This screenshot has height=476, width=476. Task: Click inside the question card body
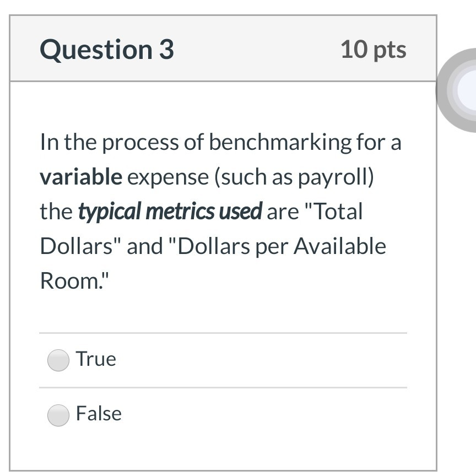220,309
